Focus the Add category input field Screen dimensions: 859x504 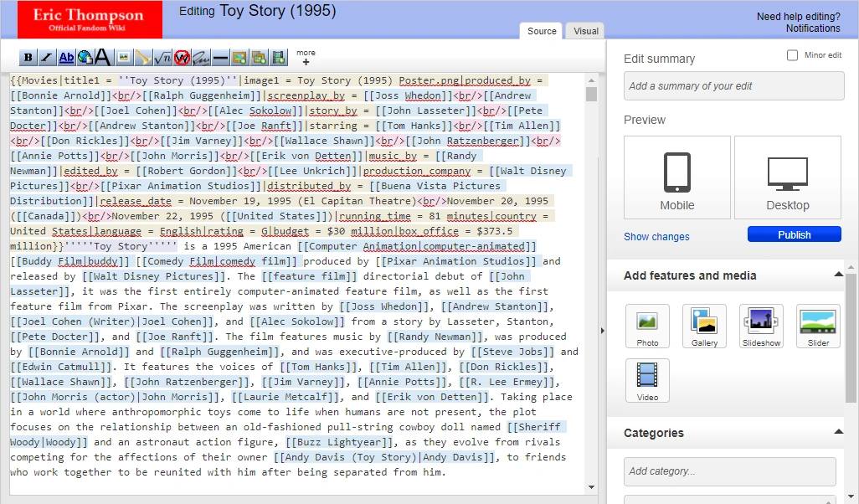pos(730,471)
